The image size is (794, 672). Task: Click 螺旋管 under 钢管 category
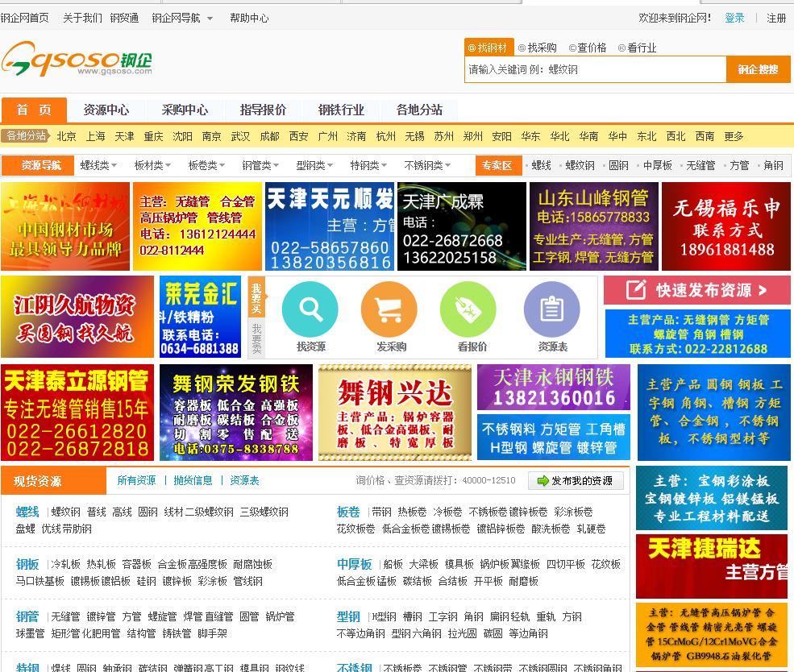coord(162,617)
